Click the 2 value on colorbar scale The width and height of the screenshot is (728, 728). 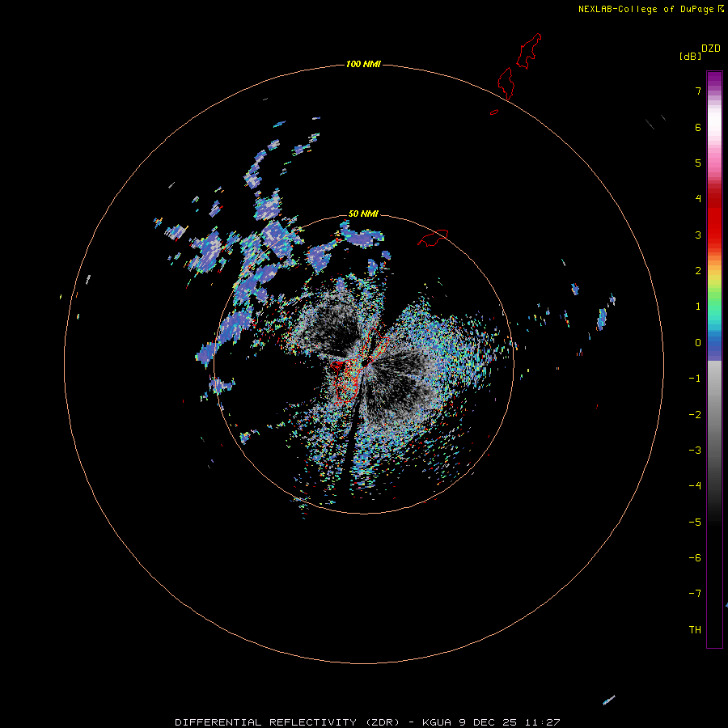click(698, 271)
